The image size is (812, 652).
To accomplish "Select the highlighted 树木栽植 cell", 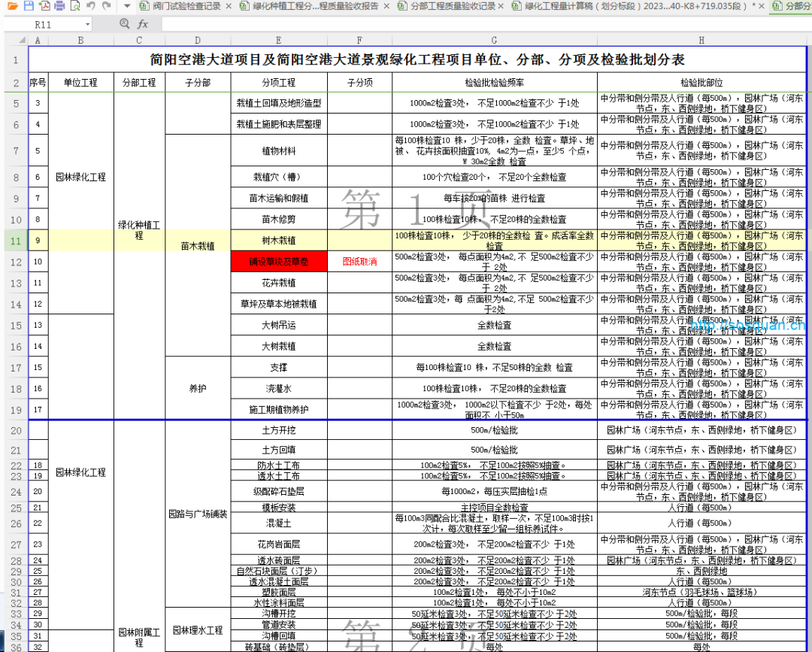I will 279,241.
